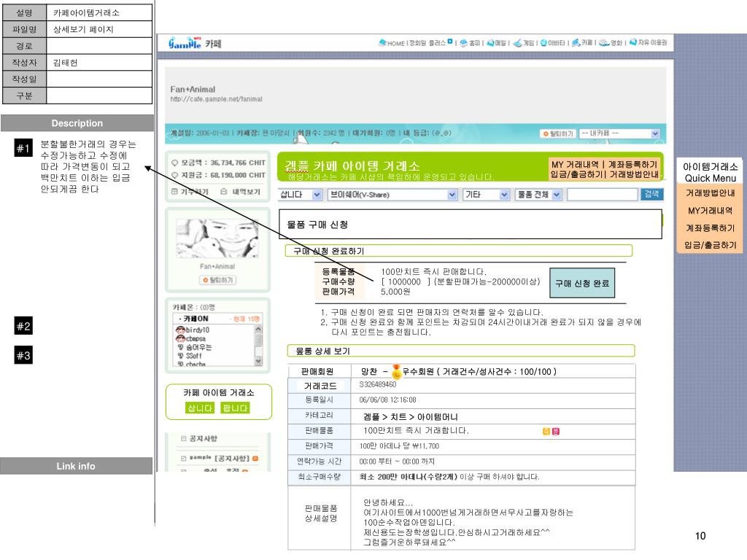
Task: Open 입금/출금하기 in the green banner
Action: click(x=577, y=175)
